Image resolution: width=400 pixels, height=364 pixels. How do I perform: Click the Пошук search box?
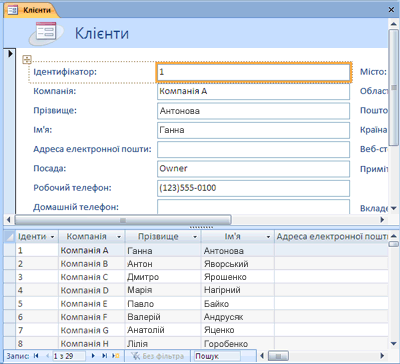click(217, 356)
